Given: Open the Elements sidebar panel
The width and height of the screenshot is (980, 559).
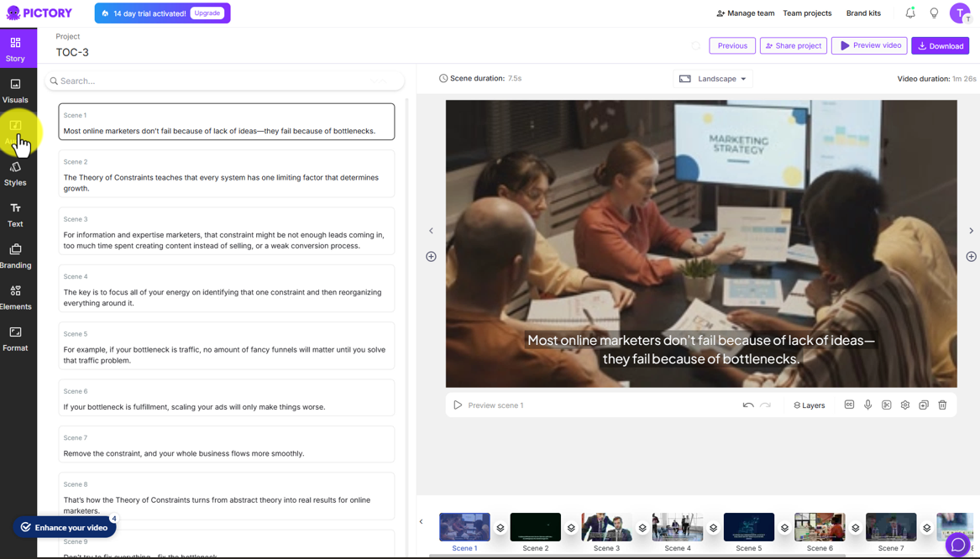Looking at the screenshot, I should click(15, 297).
